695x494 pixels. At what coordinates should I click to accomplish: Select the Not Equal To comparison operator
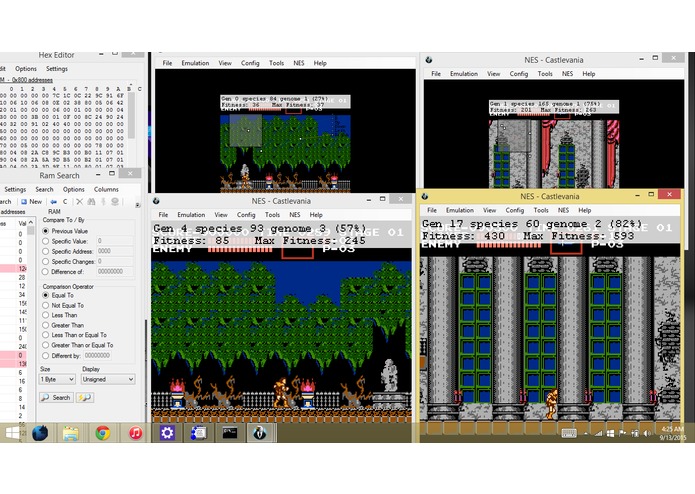46,305
